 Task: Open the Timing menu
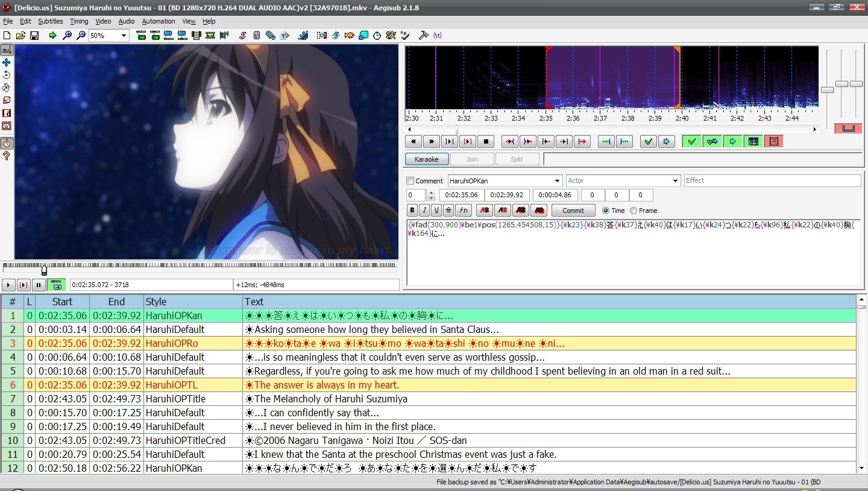[x=79, y=21]
